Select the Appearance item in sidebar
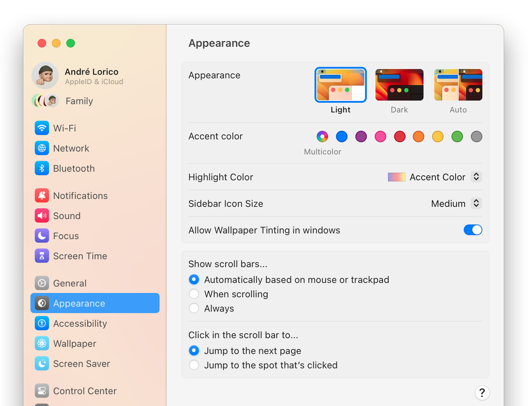The width and height of the screenshot is (532, 406). (x=95, y=303)
